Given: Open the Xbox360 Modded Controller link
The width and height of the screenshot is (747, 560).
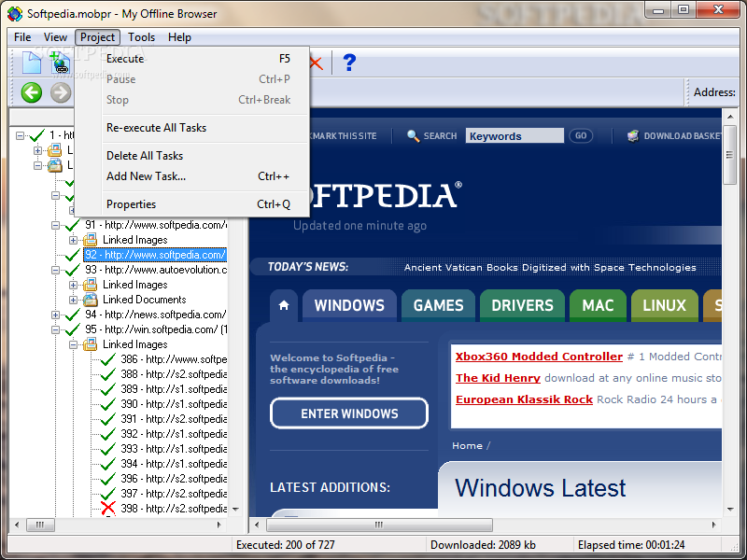Looking at the screenshot, I should 539,357.
